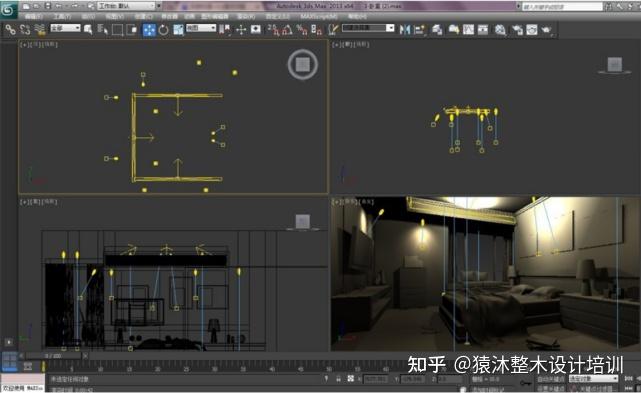This screenshot has width=641, height=393.
Task: Toggle the 3D Snaps button
Action: [273, 29]
